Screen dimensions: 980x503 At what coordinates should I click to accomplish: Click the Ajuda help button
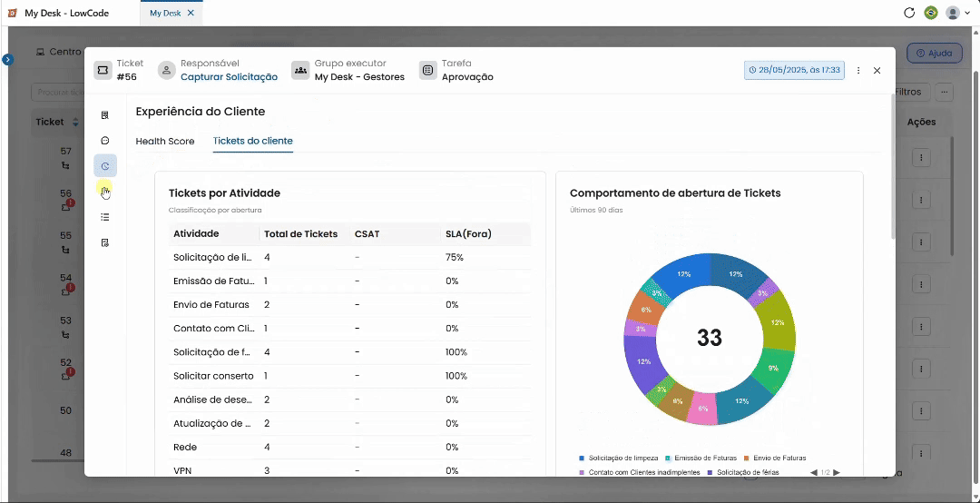(x=935, y=54)
